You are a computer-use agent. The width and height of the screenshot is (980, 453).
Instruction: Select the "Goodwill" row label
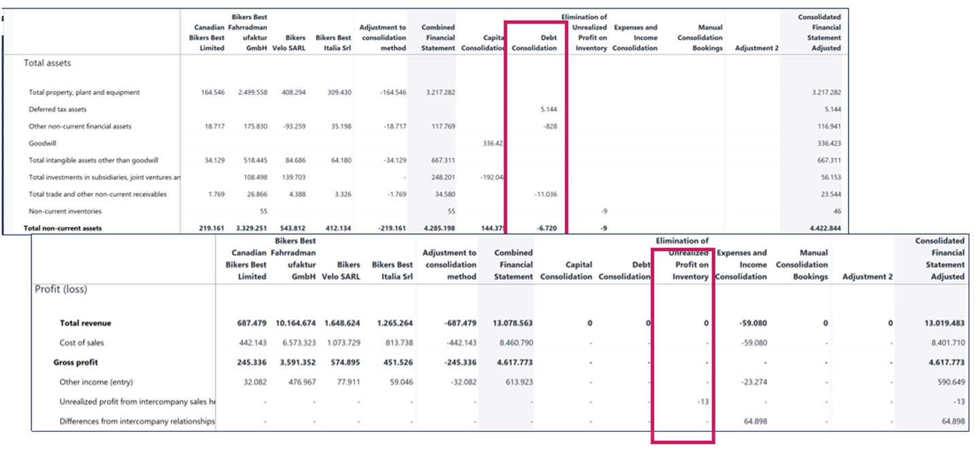42,144
